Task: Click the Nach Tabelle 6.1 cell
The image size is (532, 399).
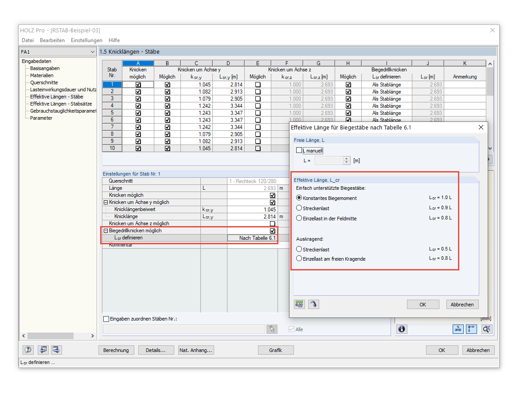Action: click(252, 238)
